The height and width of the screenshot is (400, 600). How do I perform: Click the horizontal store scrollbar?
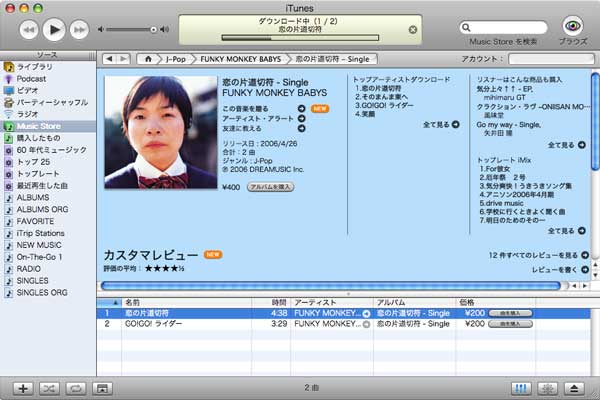point(331,286)
